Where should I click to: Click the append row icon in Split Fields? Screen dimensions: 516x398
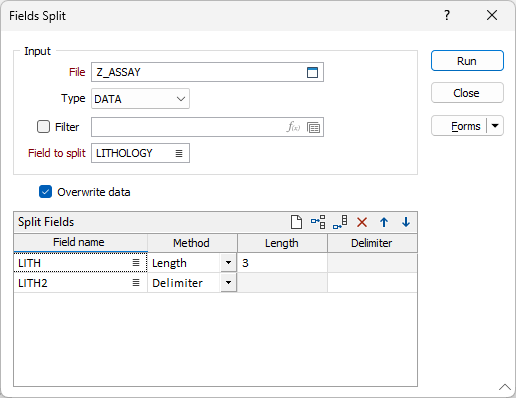pos(340,222)
